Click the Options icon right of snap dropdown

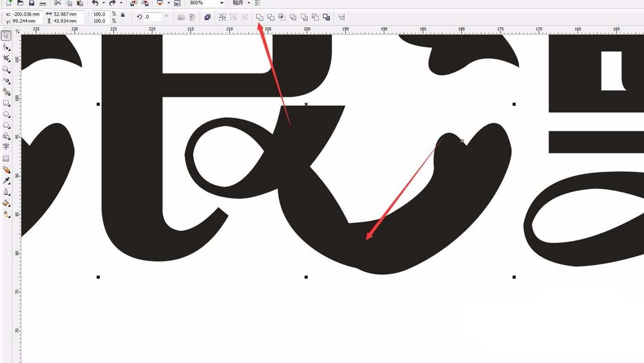[x=258, y=3]
